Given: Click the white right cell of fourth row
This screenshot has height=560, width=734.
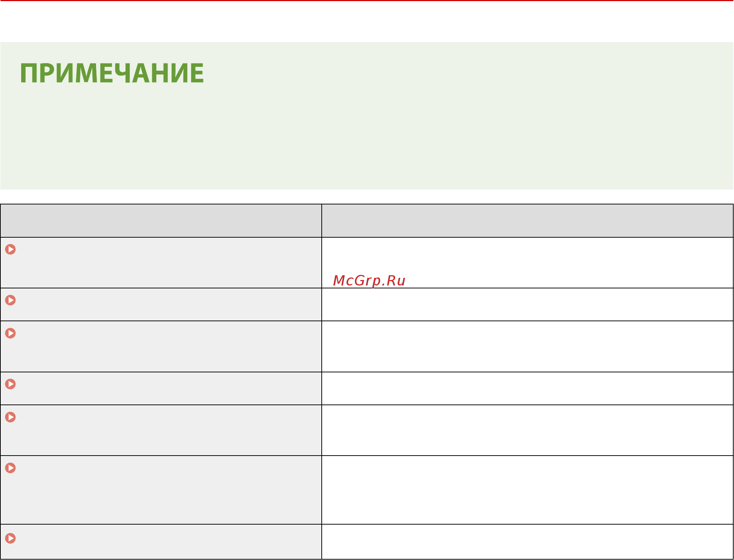Looking at the screenshot, I should (527, 388).
